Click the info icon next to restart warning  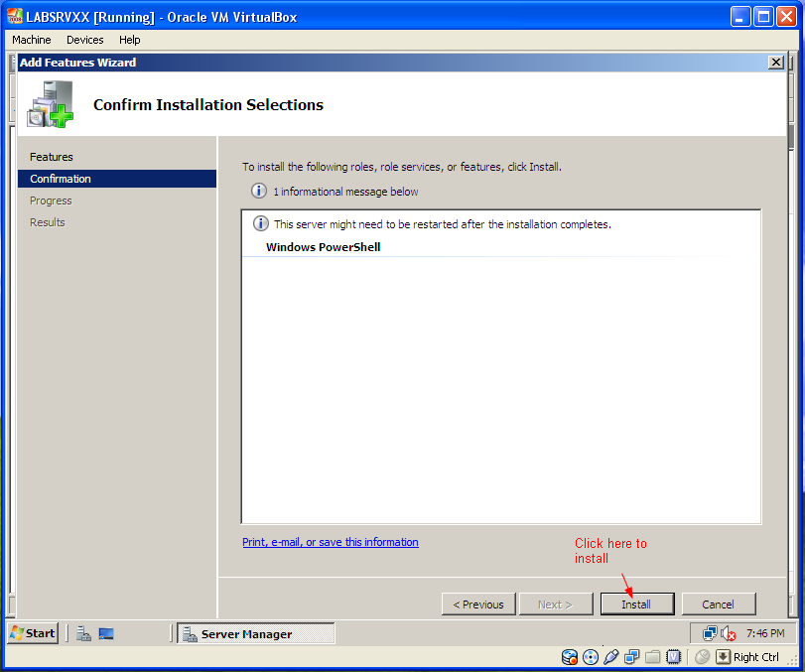tap(261, 223)
